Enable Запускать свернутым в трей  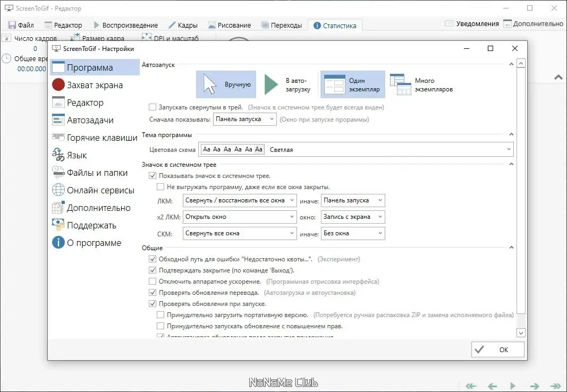pos(153,107)
